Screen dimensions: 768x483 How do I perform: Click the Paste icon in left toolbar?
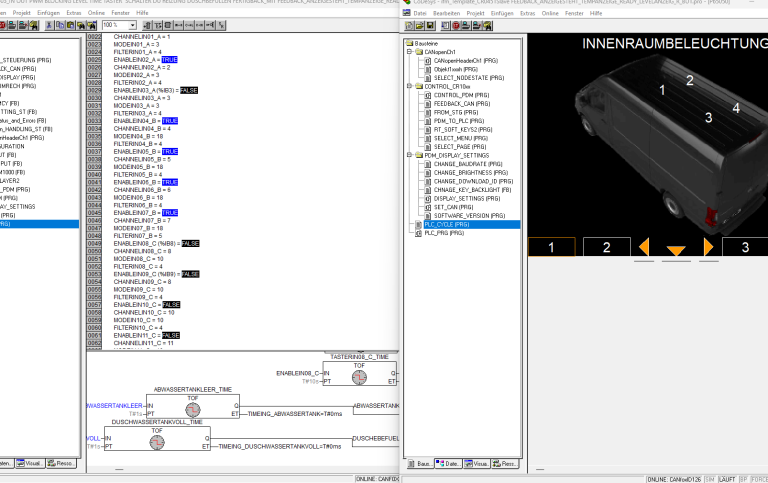click(x=71, y=25)
